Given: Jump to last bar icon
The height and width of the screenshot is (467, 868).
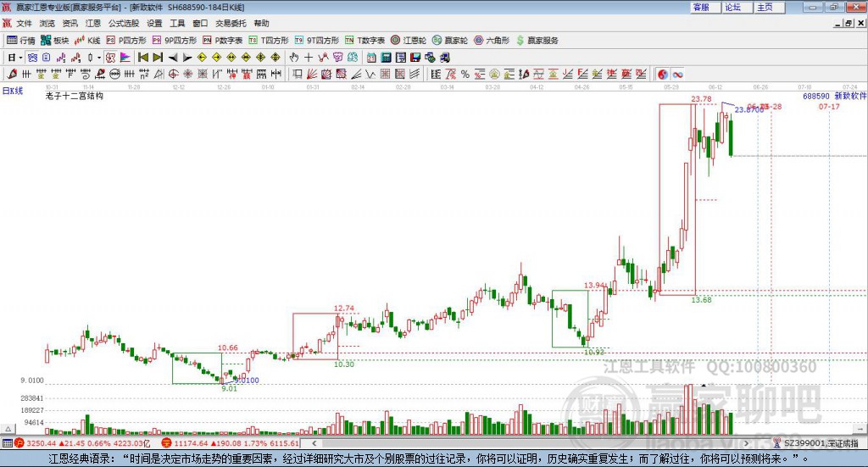Looking at the screenshot, I should click(x=158, y=58).
